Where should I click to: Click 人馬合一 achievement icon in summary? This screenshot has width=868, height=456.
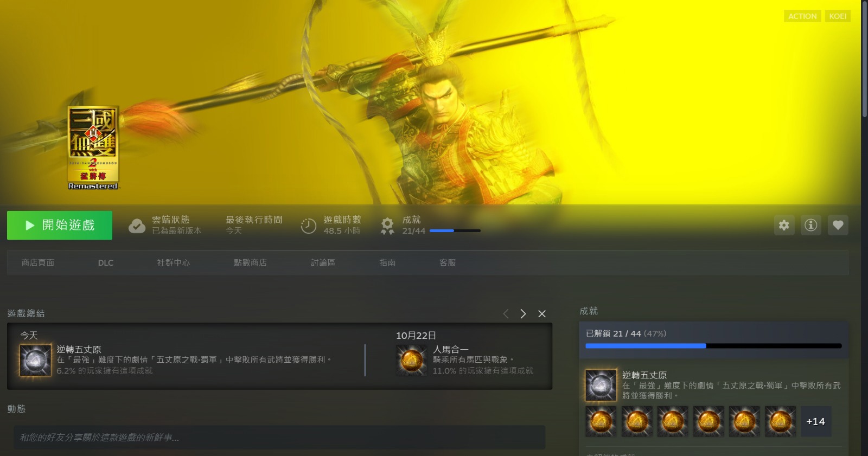pos(412,361)
